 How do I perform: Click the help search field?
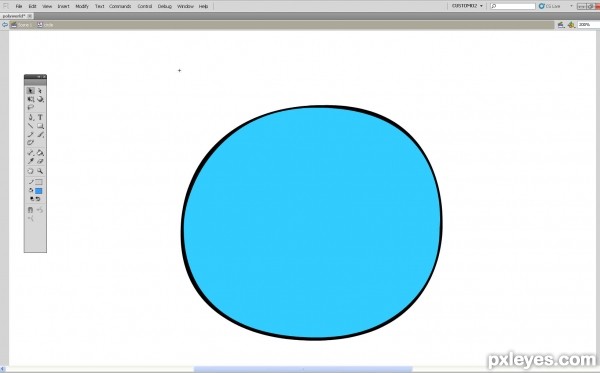[513, 6]
